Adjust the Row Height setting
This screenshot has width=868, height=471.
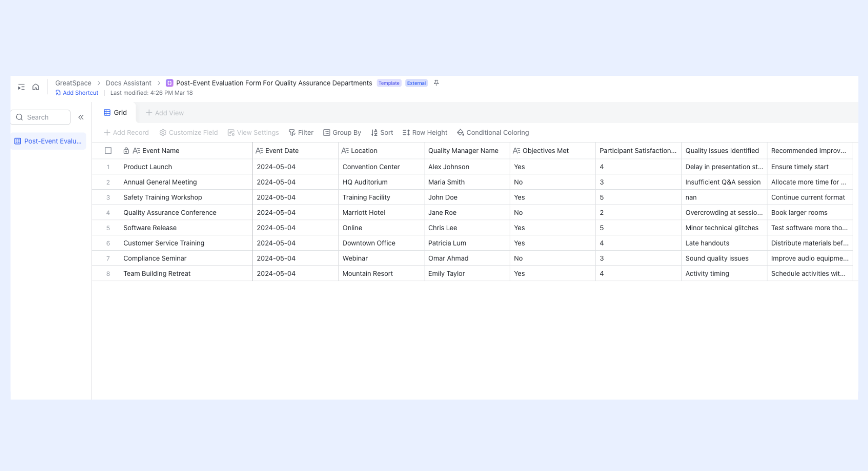click(x=425, y=133)
